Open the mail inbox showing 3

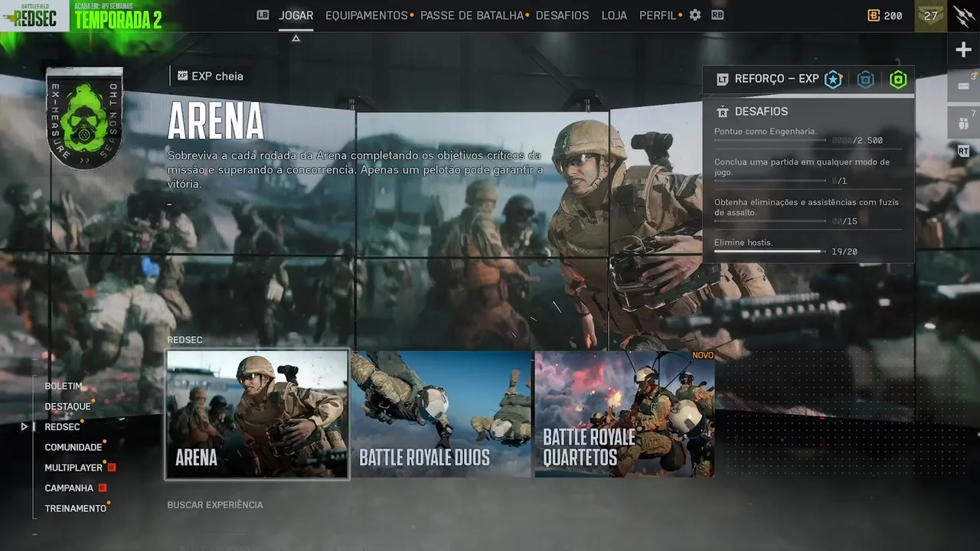(x=963, y=86)
